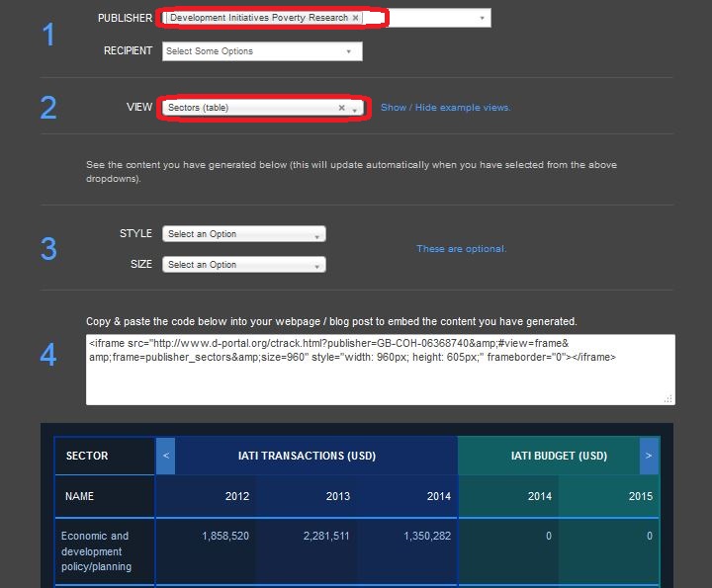The width and height of the screenshot is (712, 588).
Task: Click the value 2,281,511
Action: click(x=326, y=536)
